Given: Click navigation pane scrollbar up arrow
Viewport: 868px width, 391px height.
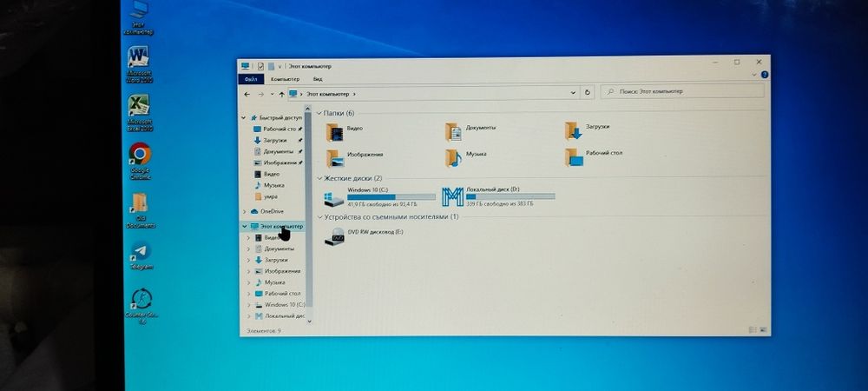Looking at the screenshot, I should coord(308,109).
